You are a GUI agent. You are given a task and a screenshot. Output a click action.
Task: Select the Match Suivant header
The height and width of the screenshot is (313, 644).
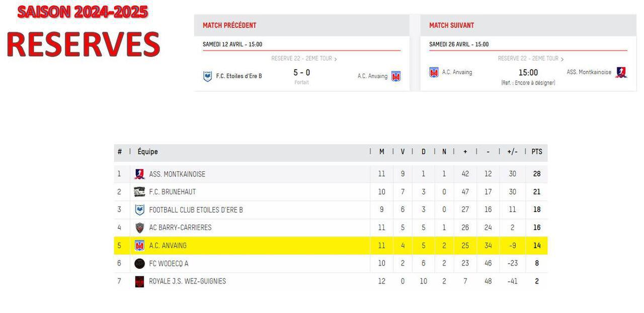click(451, 25)
